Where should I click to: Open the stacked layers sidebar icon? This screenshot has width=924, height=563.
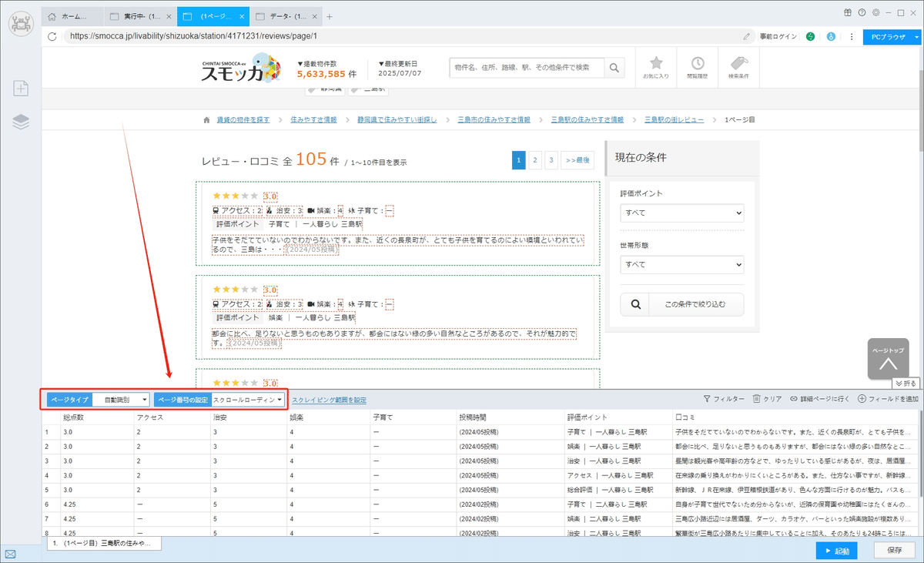pos(21,122)
